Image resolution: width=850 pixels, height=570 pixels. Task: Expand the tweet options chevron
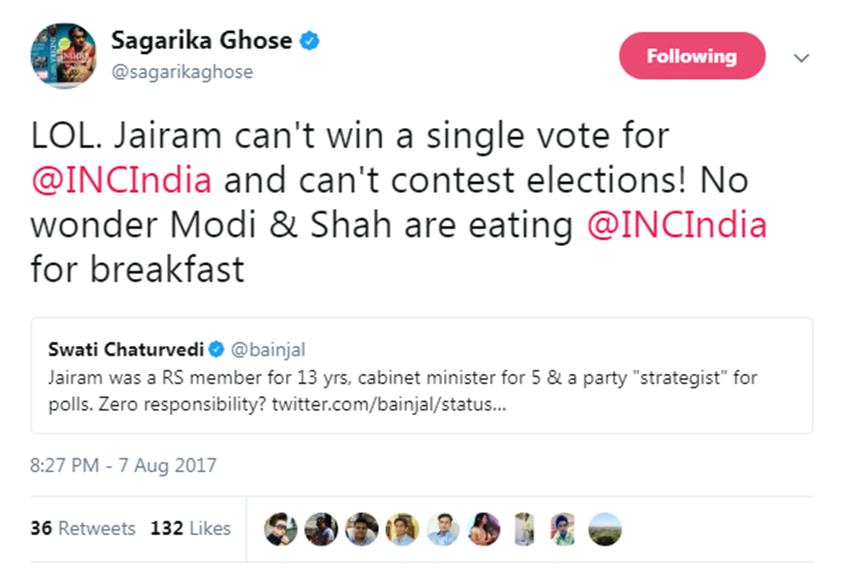click(801, 58)
